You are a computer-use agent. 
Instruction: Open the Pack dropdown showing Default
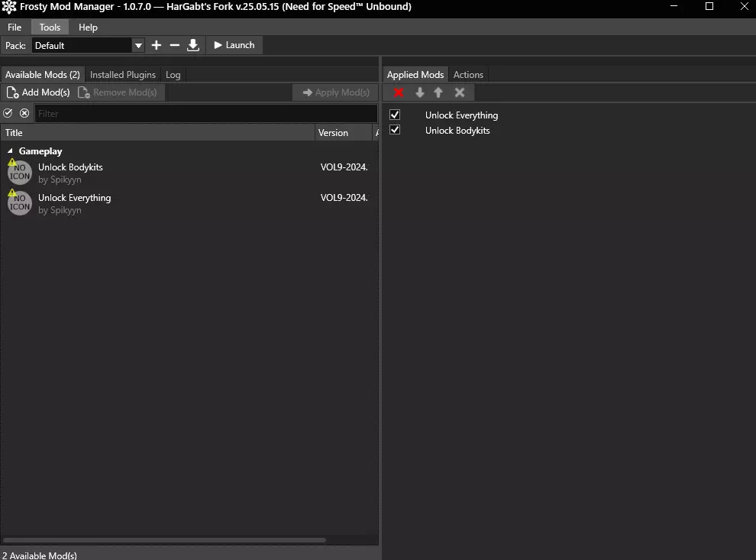click(89, 45)
